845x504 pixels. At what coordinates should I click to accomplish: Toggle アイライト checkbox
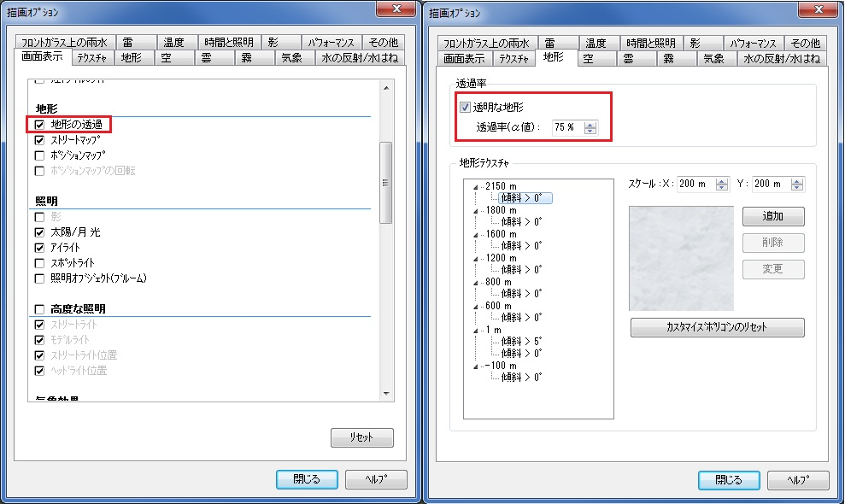point(39,248)
